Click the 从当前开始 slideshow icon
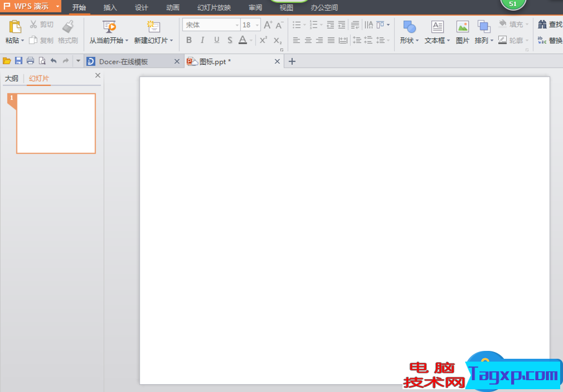The image size is (563, 392). [x=109, y=26]
